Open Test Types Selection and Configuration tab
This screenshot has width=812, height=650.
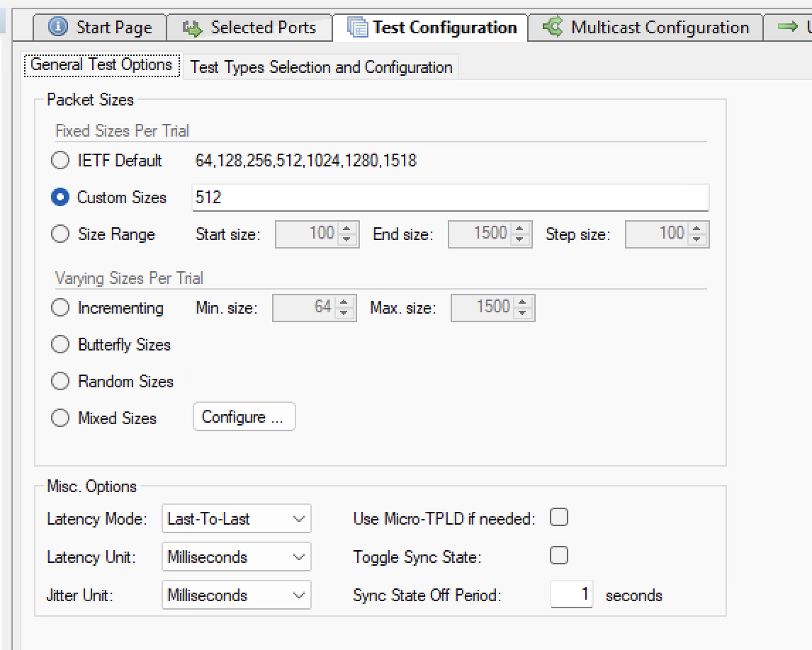321,67
